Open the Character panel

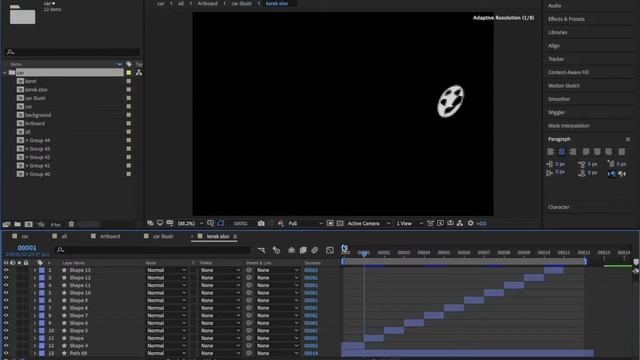tap(558, 207)
